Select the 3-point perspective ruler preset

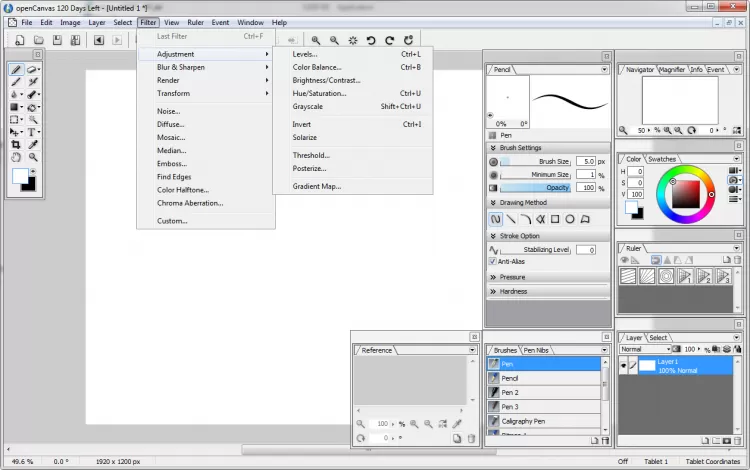point(723,276)
